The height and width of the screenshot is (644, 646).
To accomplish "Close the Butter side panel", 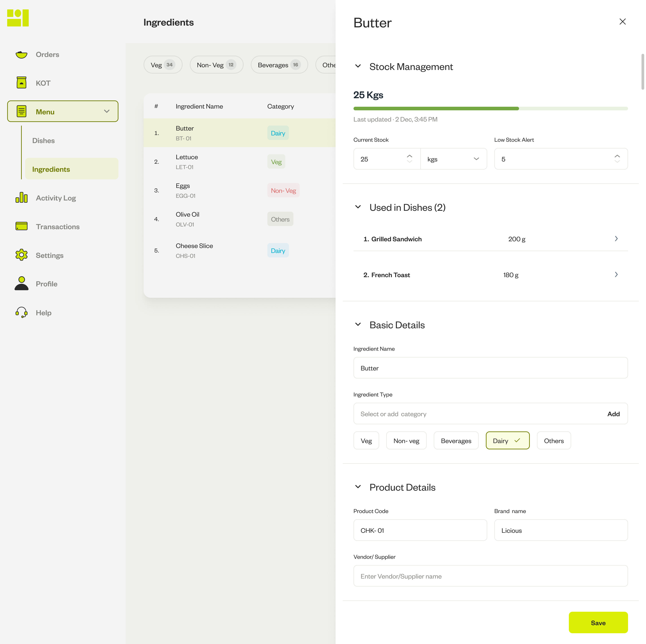I will (622, 22).
